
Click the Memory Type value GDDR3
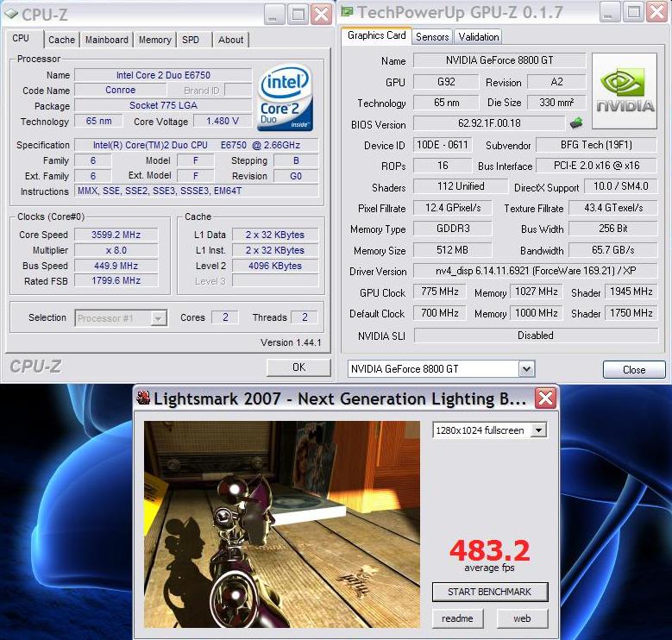click(453, 229)
